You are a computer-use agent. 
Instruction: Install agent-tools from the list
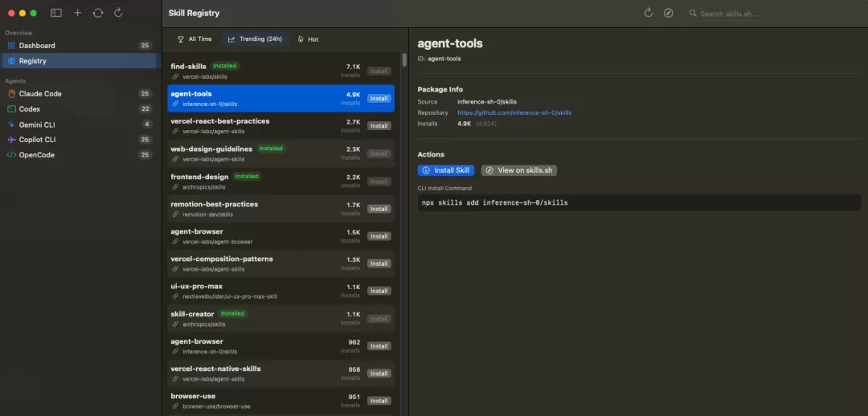pyautogui.click(x=379, y=99)
